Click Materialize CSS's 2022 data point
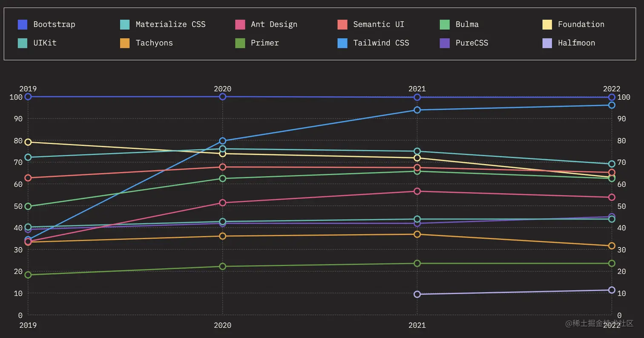The width and height of the screenshot is (644, 338). click(612, 164)
